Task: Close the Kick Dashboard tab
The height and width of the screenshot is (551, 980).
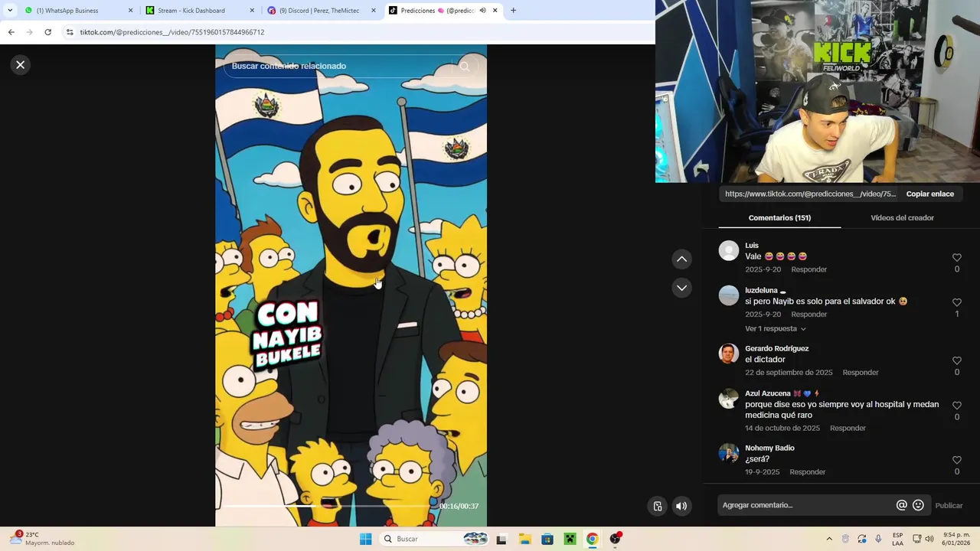Action: [x=252, y=11]
